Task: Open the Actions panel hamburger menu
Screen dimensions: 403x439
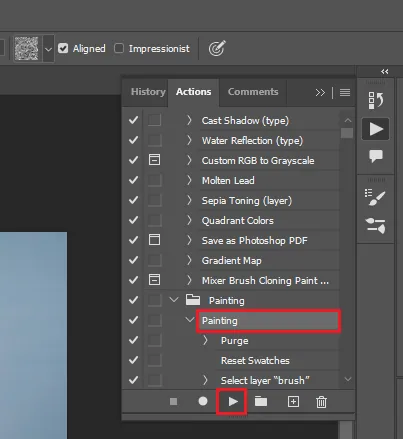Action: click(x=345, y=92)
